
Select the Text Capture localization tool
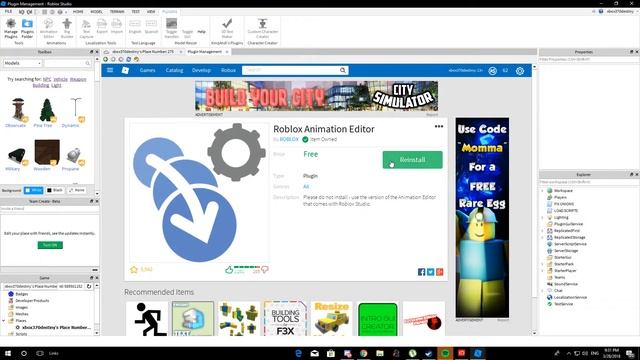pos(86,28)
